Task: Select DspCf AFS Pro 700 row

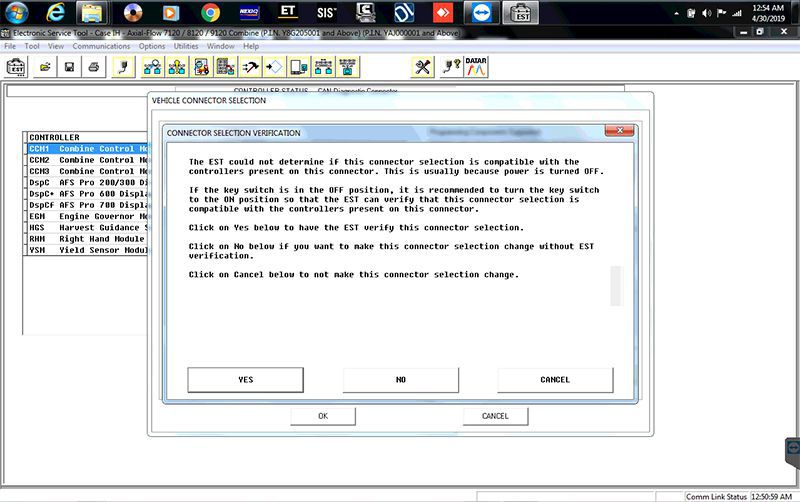Action: pos(87,205)
